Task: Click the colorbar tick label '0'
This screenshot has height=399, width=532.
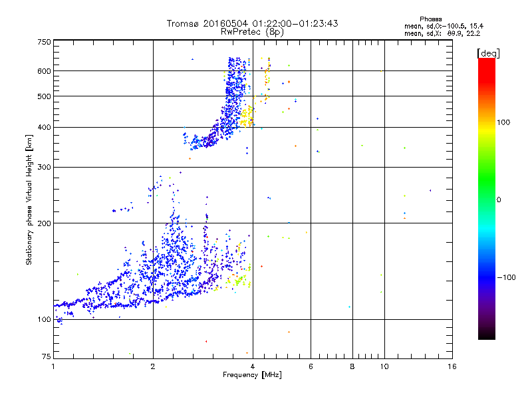Action: pyautogui.click(x=499, y=200)
